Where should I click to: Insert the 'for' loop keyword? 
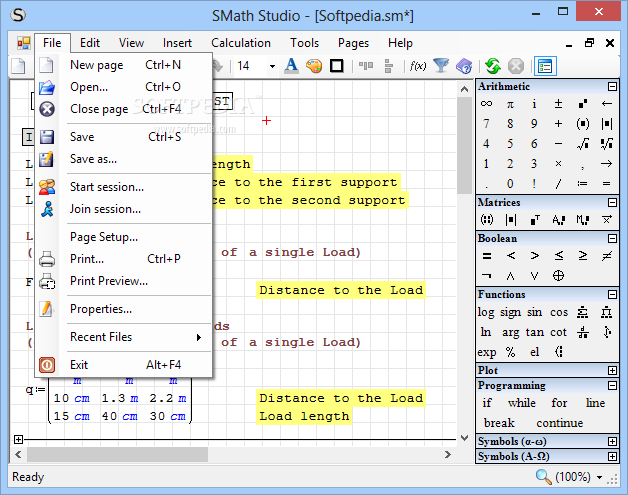coord(559,403)
